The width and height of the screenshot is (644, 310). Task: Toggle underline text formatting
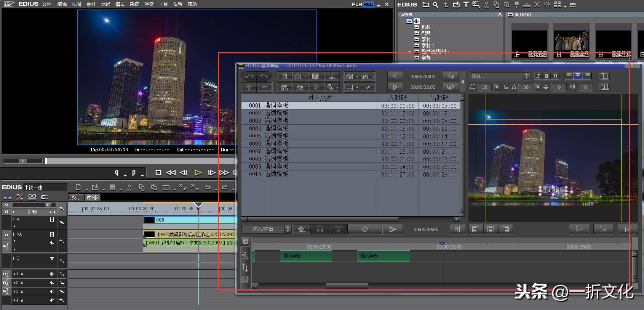point(555,76)
